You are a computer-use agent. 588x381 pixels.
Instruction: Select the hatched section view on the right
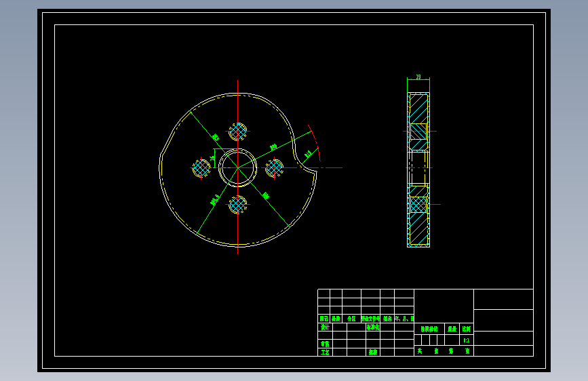pos(418,169)
